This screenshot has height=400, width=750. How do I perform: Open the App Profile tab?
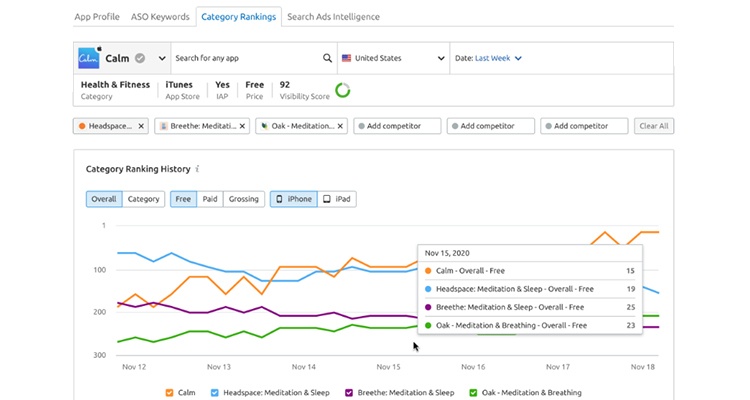click(x=97, y=17)
